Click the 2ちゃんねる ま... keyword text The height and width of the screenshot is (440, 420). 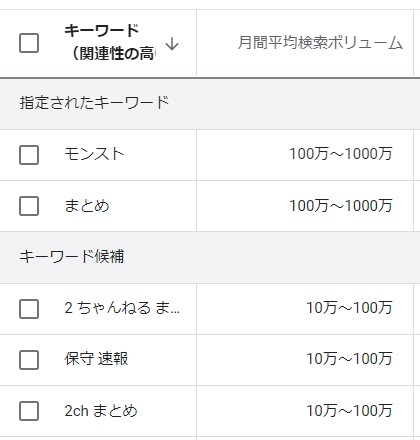coord(122,308)
